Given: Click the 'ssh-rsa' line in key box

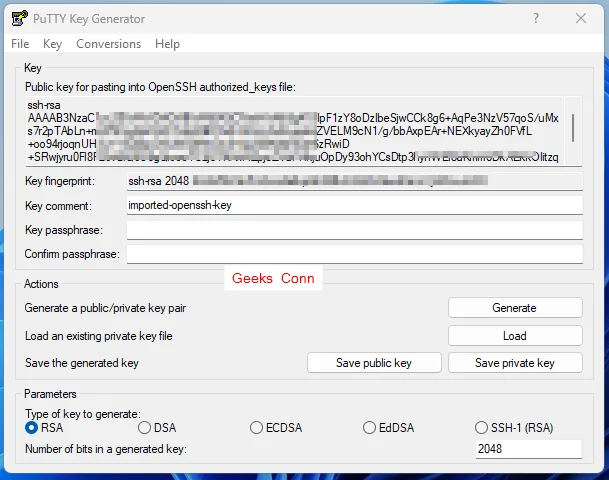Looking at the screenshot, I should [x=44, y=105].
